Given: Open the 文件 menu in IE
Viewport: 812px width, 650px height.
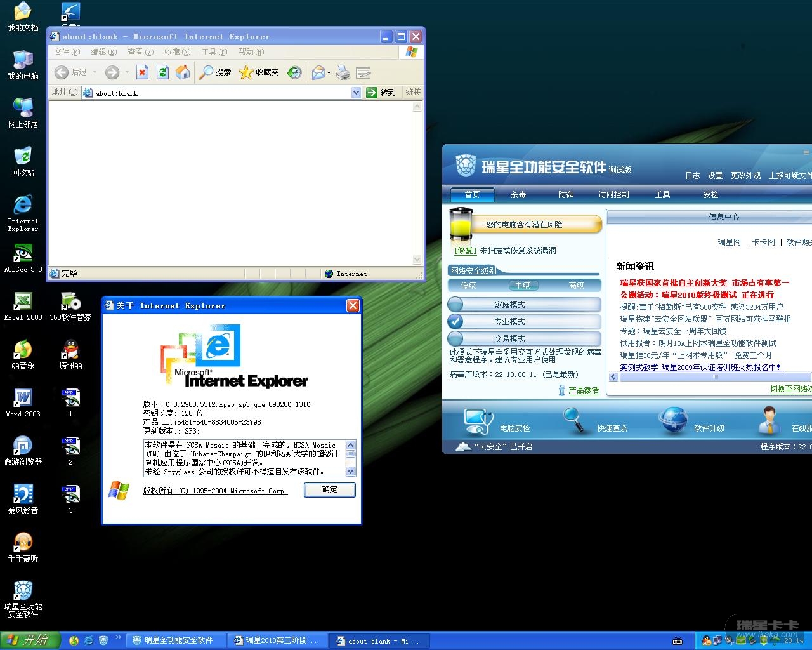Looking at the screenshot, I should [x=67, y=52].
